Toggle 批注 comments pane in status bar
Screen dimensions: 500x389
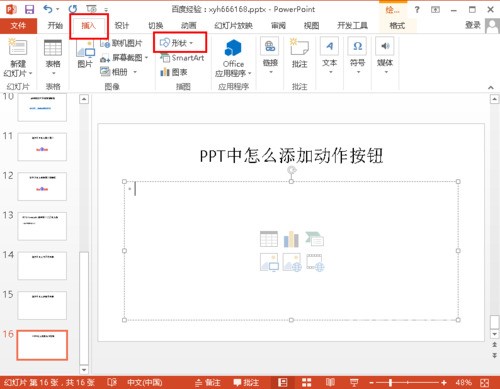click(246, 383)
